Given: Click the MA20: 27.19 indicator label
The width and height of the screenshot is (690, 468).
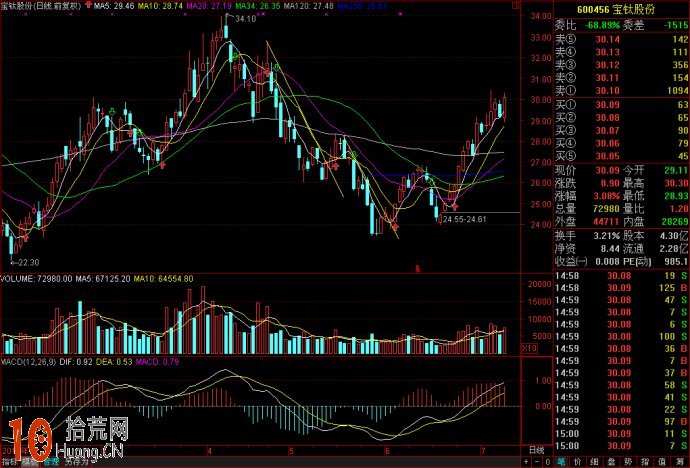Looking at the screenshot, I should point(209,6).
